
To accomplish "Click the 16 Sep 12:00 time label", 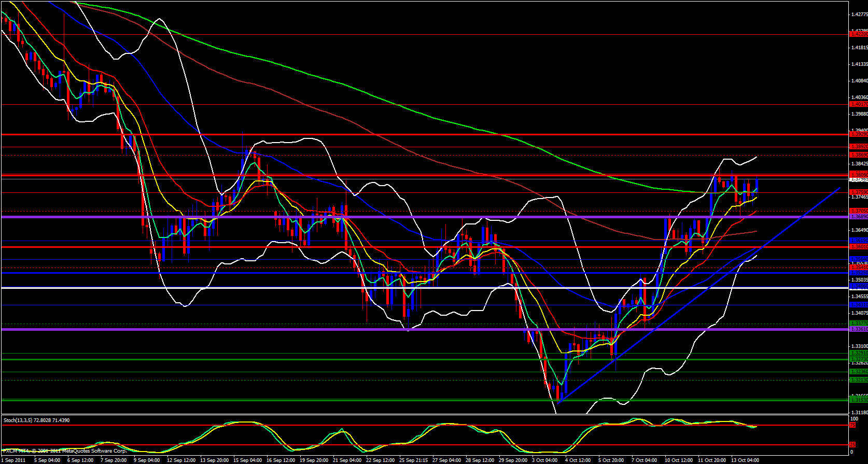I will point(281,460).
